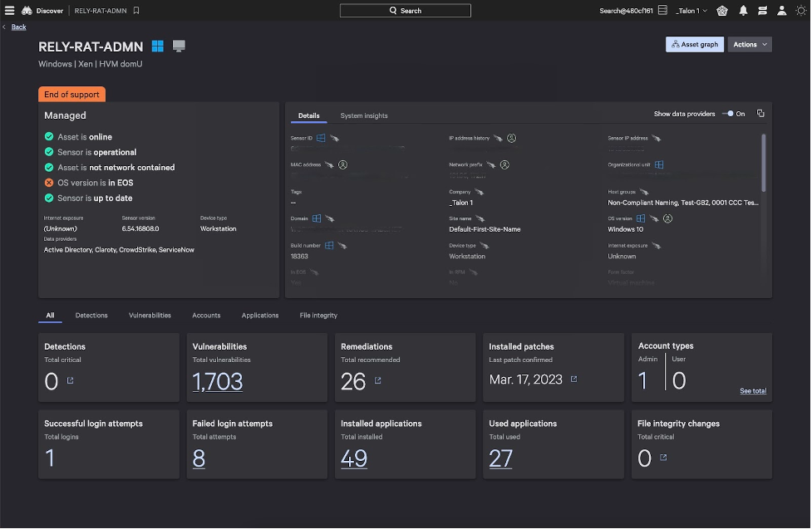Open the 49 installed applications link
Image resolution: width=812 pixels, height=529 pixels.
(354, 458)
